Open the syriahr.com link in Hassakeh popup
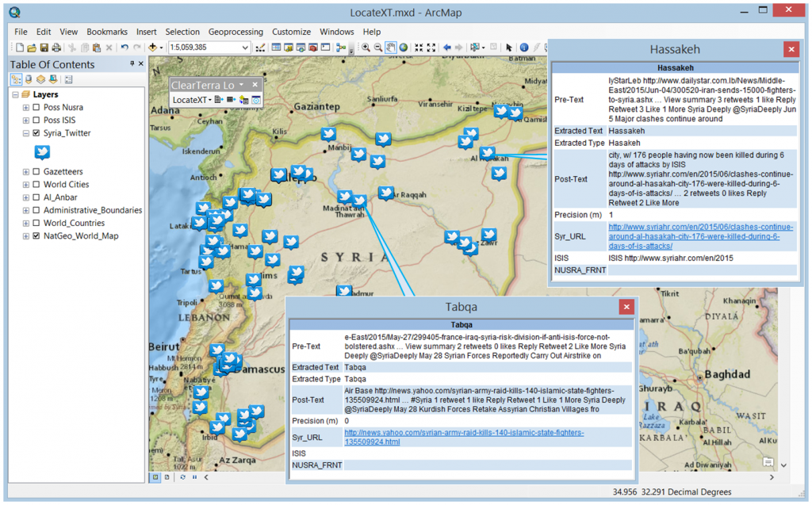The height and width of the screenshot is (505, 812). tap(701, 236)
